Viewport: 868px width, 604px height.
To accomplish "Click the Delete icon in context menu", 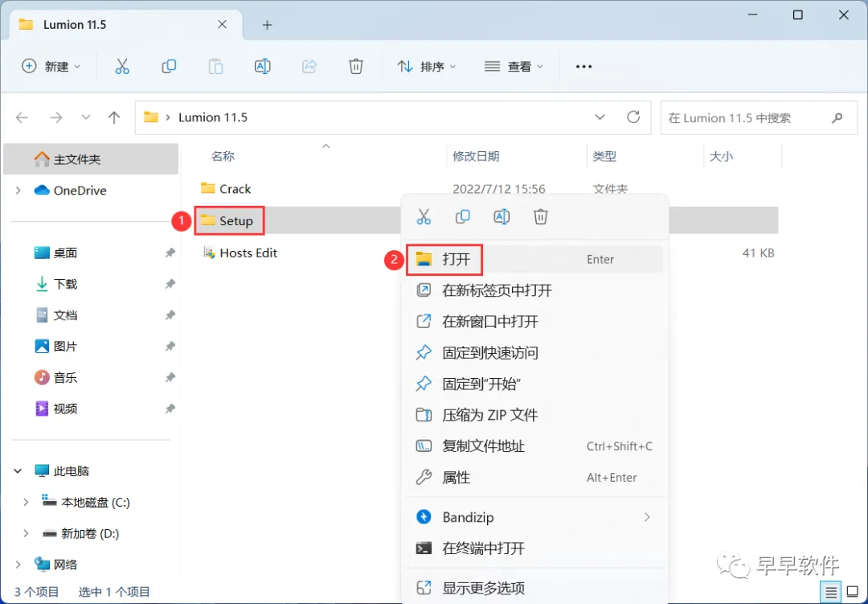I will pos(541,216).
